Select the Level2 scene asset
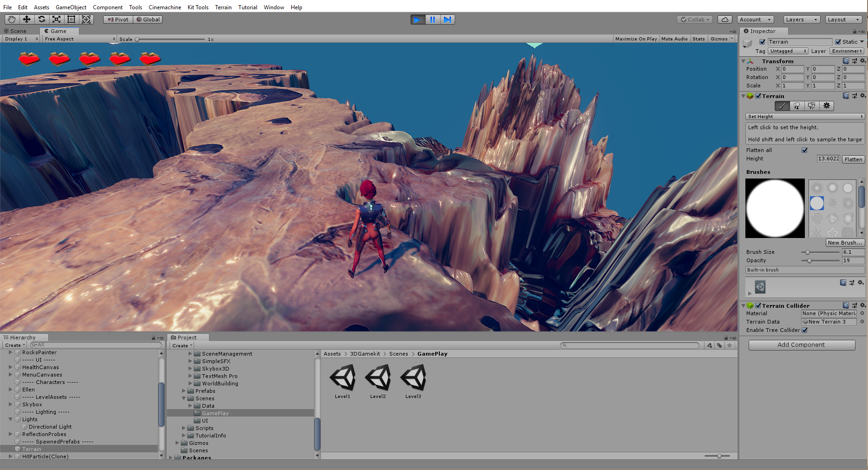The width and height of the screenshot is (868, 470). [x=378, y=381]
